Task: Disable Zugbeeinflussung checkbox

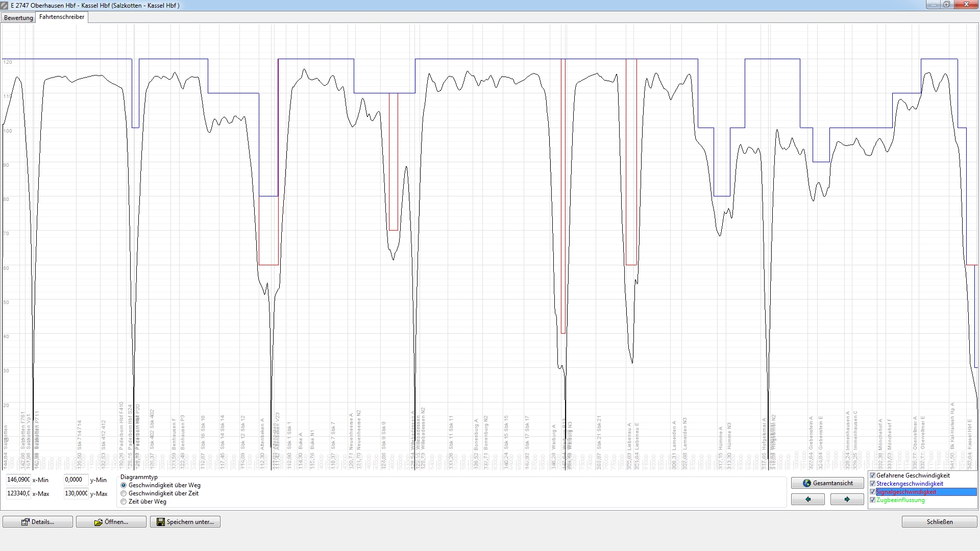Action: [x=872, y=500]
